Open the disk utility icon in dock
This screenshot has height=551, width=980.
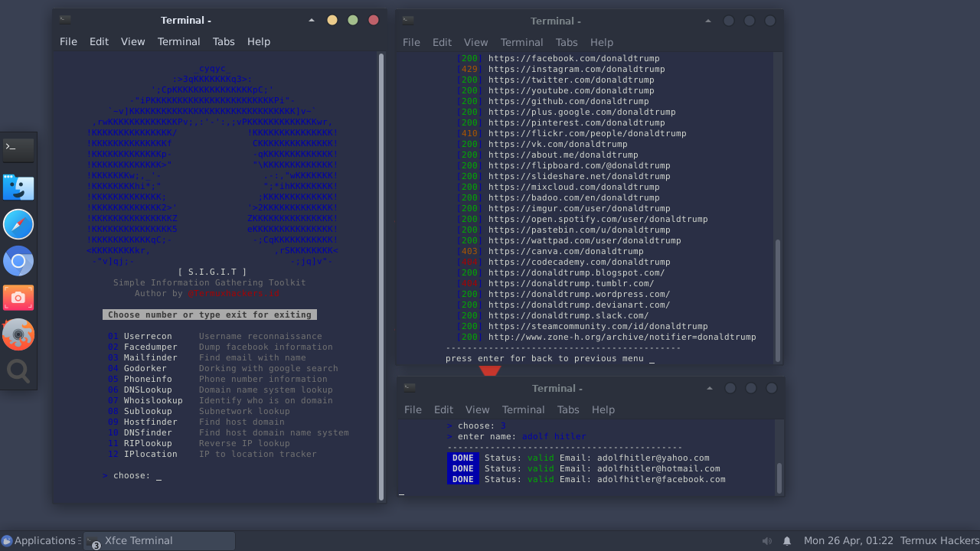pyautogui.click(x=18, y=334)
